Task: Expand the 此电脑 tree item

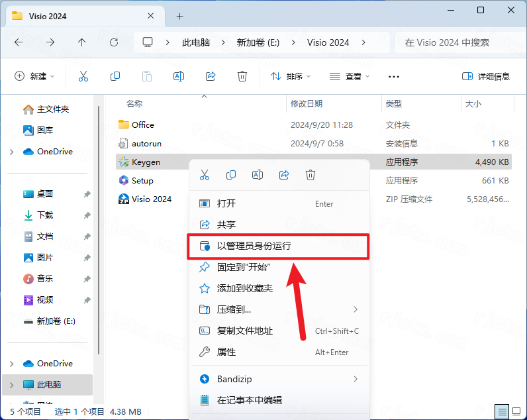Action: [x=12, y=385]
